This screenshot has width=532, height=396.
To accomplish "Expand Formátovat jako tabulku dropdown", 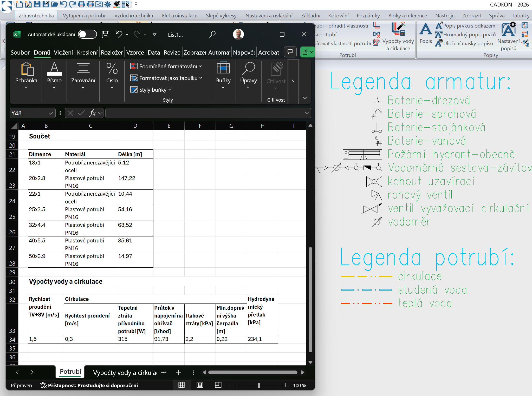I will [x=201, y=78].
